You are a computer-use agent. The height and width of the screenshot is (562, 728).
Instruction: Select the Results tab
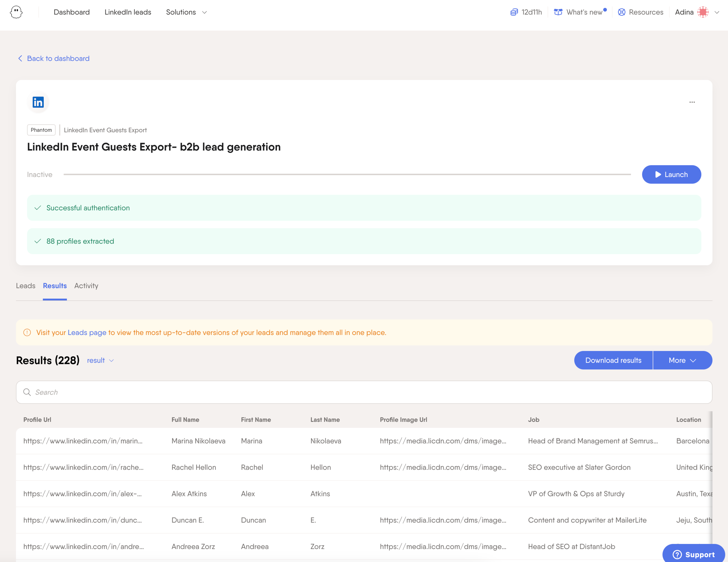click(x=55, y=286)
